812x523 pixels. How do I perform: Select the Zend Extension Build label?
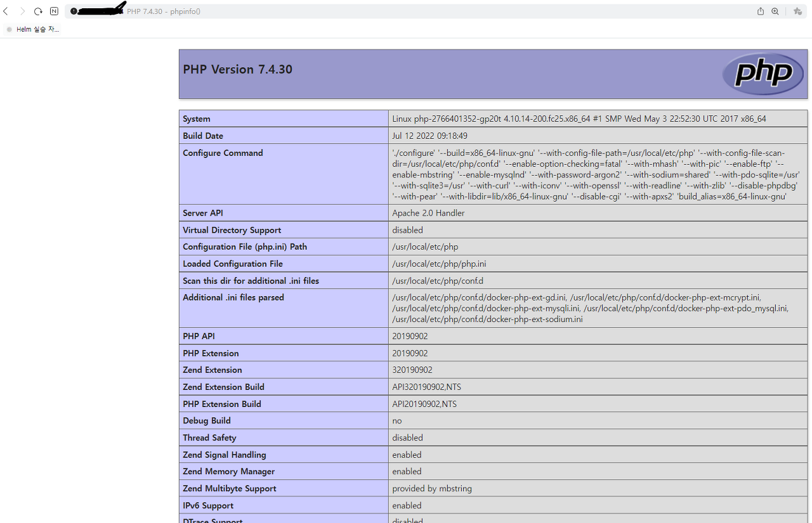click(224, 387)
